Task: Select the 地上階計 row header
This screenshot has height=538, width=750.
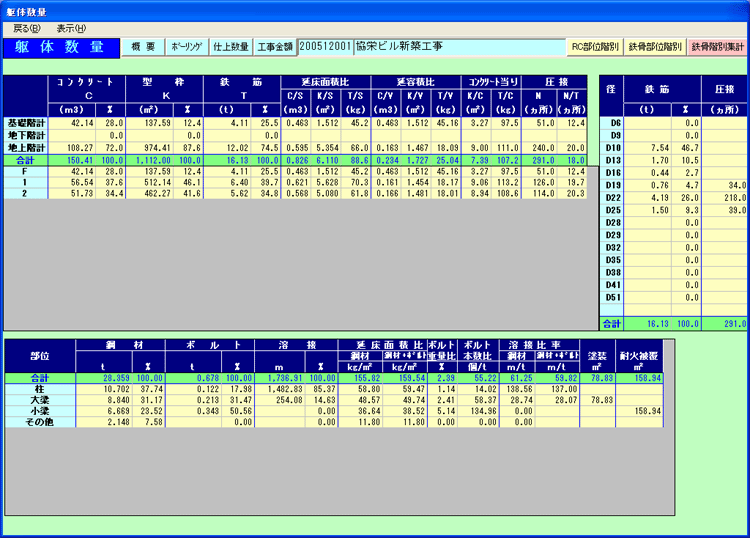Action: tap(24, 146)
